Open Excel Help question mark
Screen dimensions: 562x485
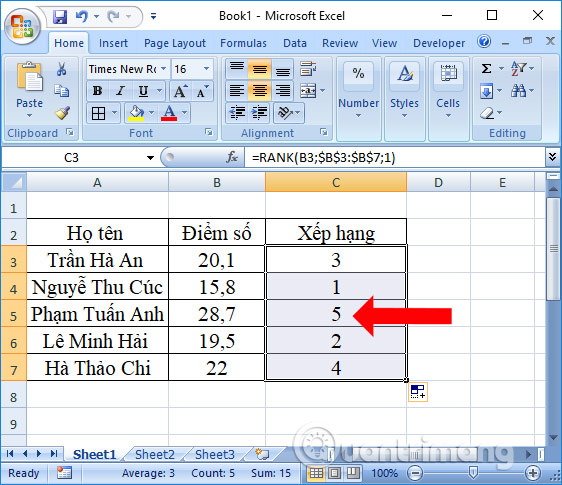click(x=484, y=42)
